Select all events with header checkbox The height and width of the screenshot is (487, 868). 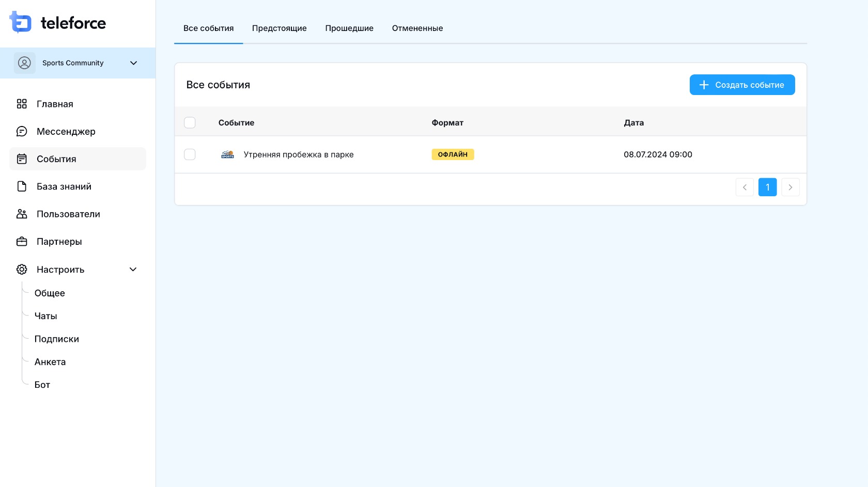coord(190,122)
